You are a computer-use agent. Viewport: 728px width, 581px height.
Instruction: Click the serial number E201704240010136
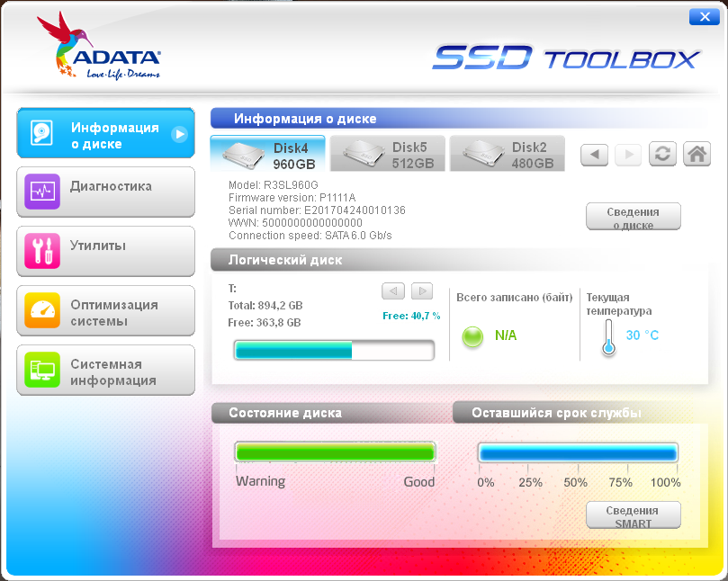pyautogui.click(x=355, y=210)
